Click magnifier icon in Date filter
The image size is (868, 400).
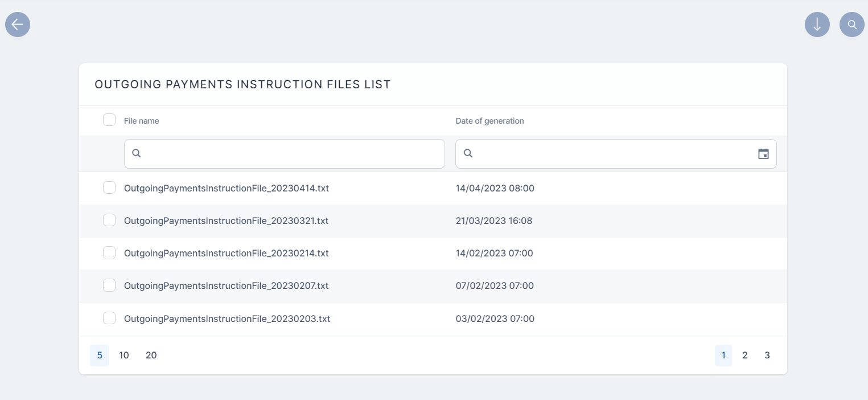tap(468, 153)
